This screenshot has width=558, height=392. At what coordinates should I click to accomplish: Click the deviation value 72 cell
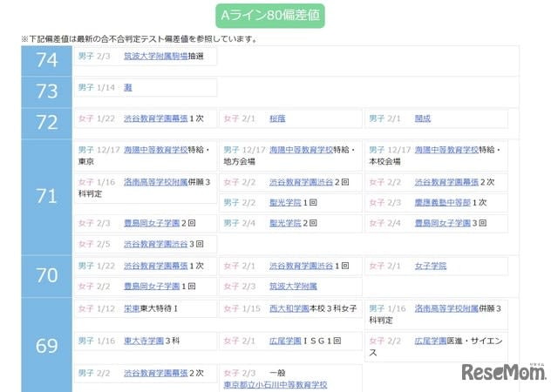point(46,123)
